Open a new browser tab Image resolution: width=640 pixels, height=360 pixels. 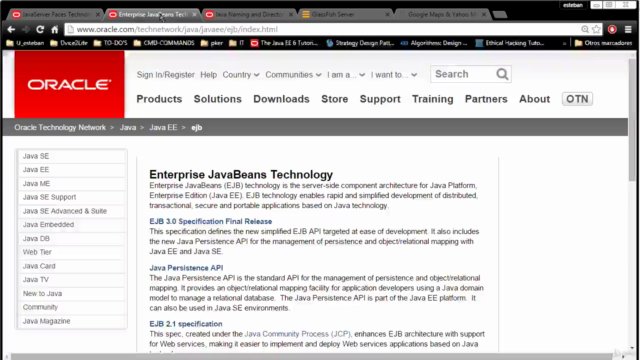pos(500,15)
